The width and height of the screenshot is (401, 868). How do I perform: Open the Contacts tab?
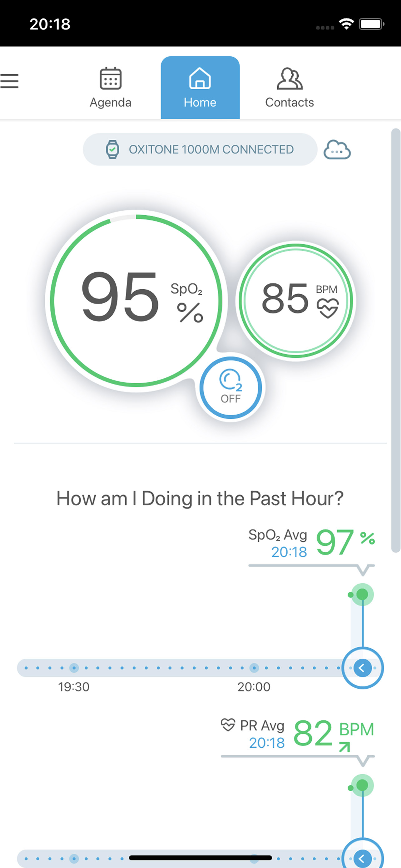click(x=289, y=87)
